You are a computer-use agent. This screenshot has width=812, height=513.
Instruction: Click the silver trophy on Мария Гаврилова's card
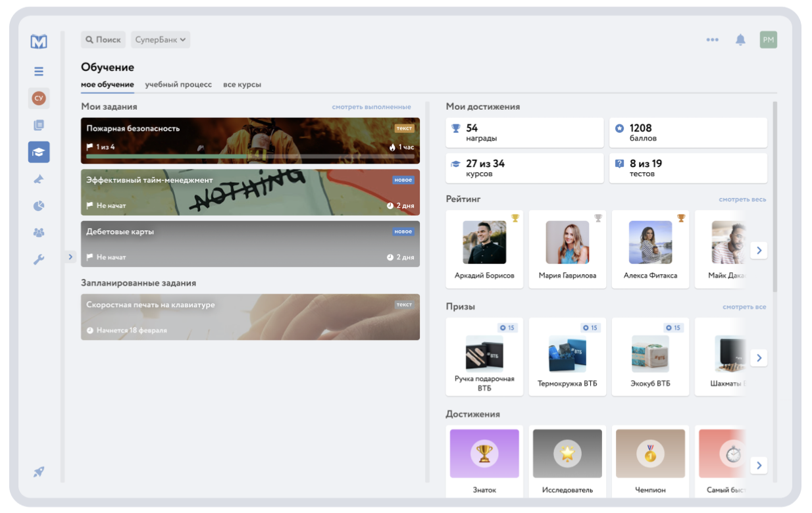598,218
